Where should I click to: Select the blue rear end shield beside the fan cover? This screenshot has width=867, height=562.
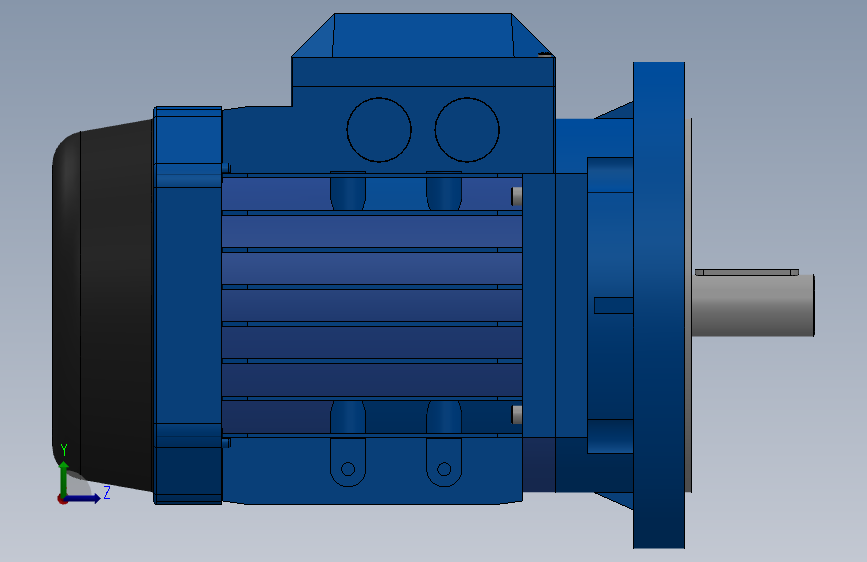pyautogui.click(x=188, y=305)
